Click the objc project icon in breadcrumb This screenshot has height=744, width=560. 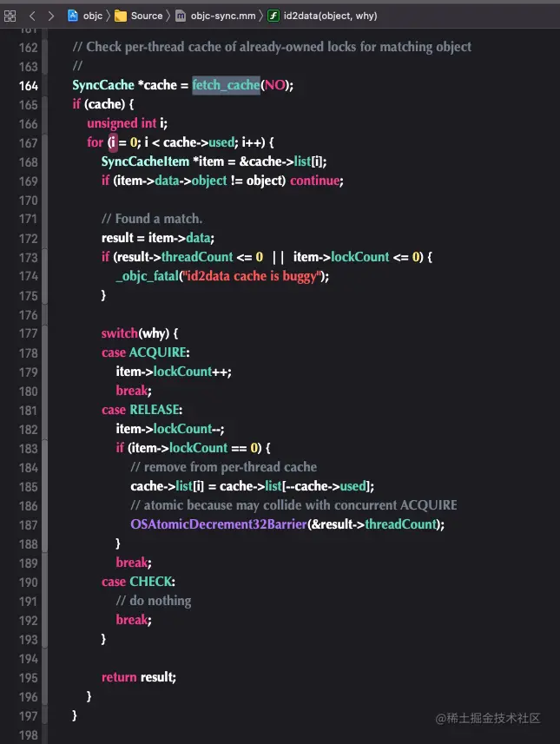[73, 16]
